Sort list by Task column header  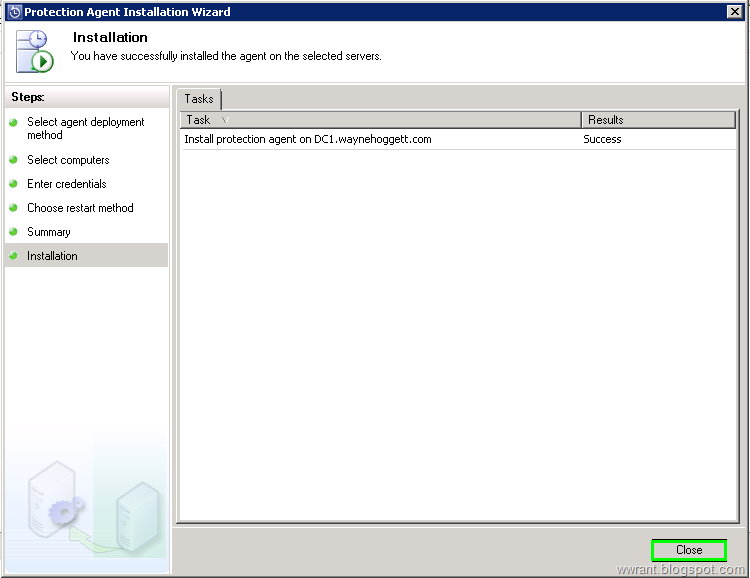(x=381, y=120)
